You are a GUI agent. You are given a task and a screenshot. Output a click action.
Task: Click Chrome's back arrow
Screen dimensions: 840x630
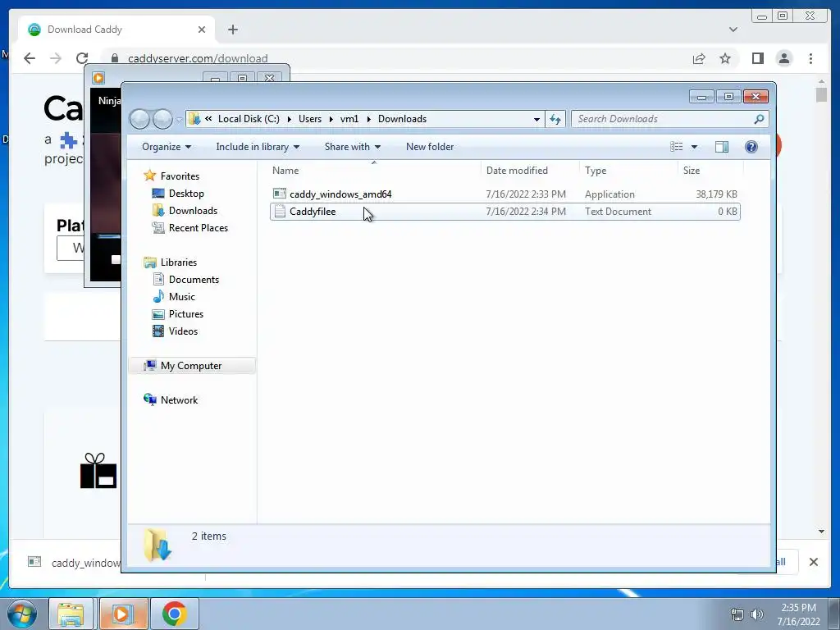[x=30, y=58]
